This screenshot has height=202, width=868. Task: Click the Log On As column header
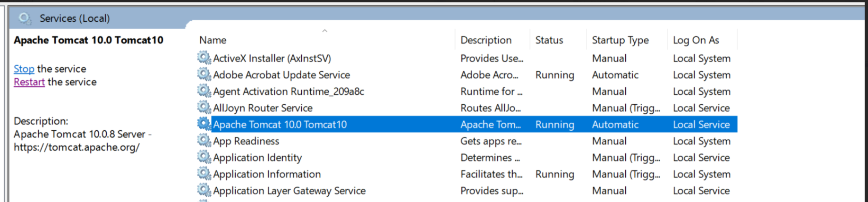point(696,40)
